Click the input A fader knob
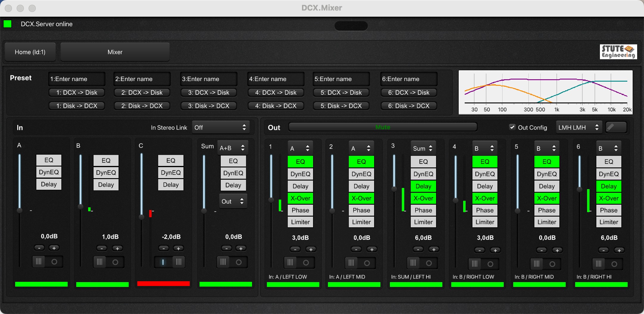Screen dimensions: 644x314 click(x=20, y=211)
